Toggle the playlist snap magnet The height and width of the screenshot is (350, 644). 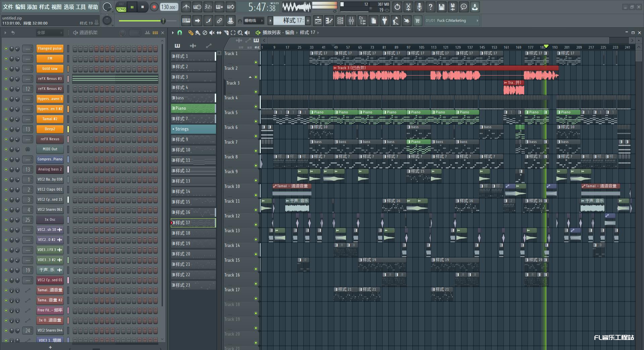pyautogui.click(x=180, y=33)
